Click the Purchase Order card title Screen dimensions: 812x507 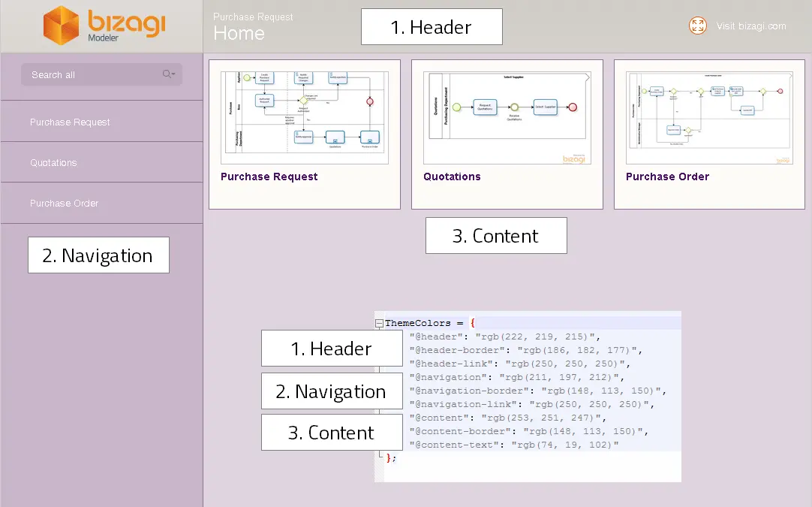(x=667, y=177)
